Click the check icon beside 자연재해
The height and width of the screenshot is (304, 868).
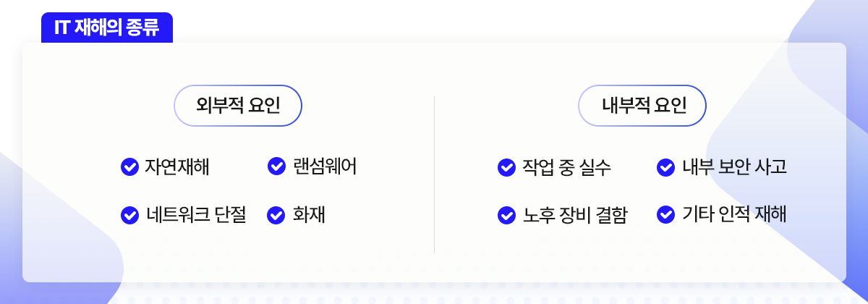[129, 167]
